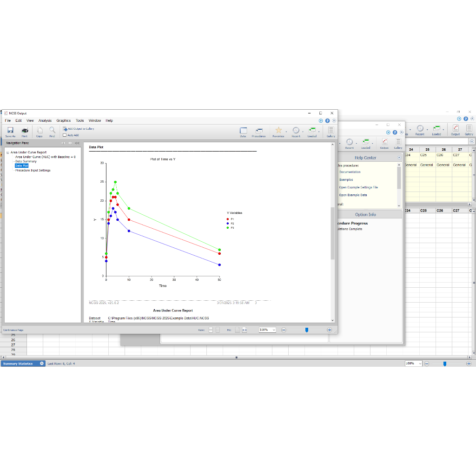Click the Copy toolbar icon
This screenshot has width=476, height=476.
click(40, 131)
